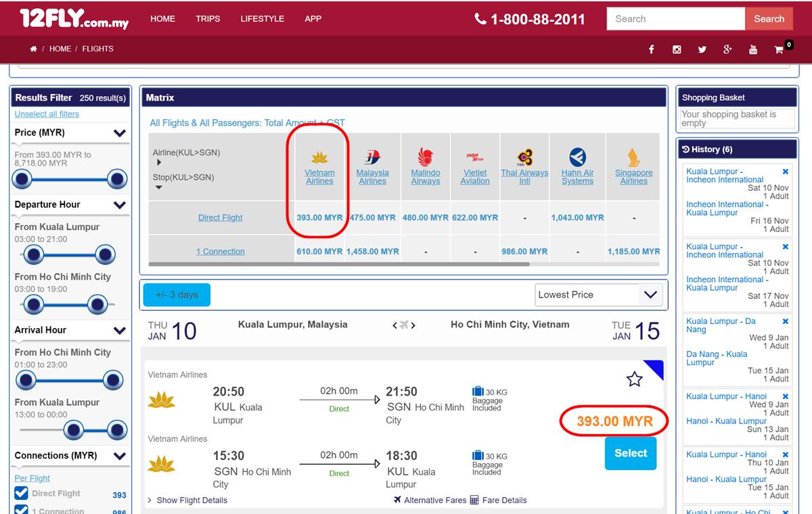The height and width of the screenshot is (514, 812).
Task: Click the red Search button
Action: coord(769,19)
